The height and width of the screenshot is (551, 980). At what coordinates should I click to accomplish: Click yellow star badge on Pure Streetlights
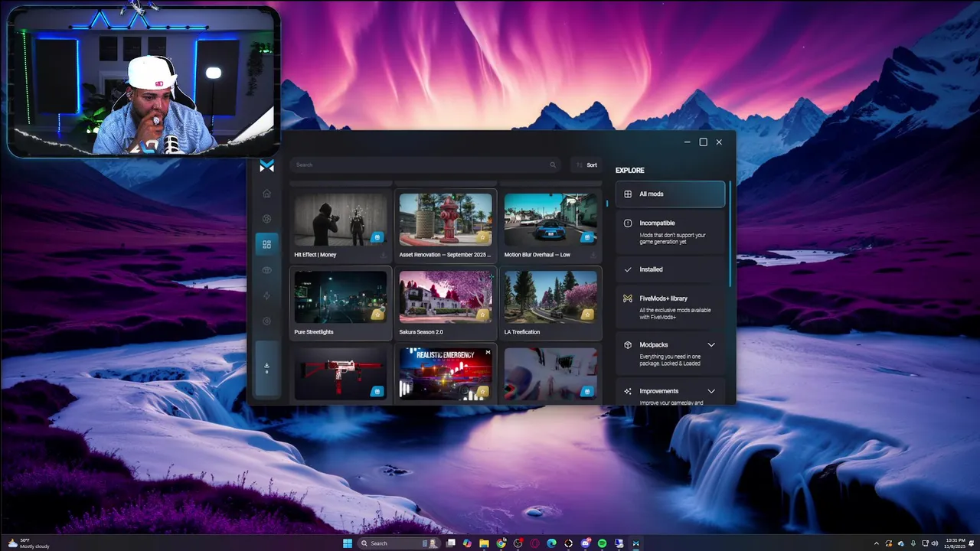tap(377, 315)
